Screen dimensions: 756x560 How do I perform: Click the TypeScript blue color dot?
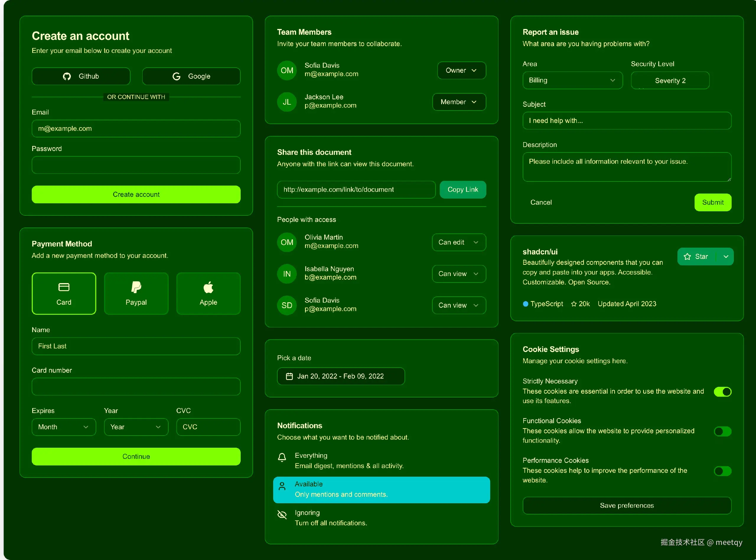(525, 304)
